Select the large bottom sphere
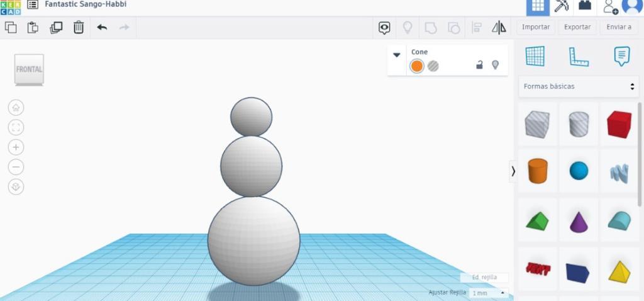644x301 pixels. tap(254, 241)
